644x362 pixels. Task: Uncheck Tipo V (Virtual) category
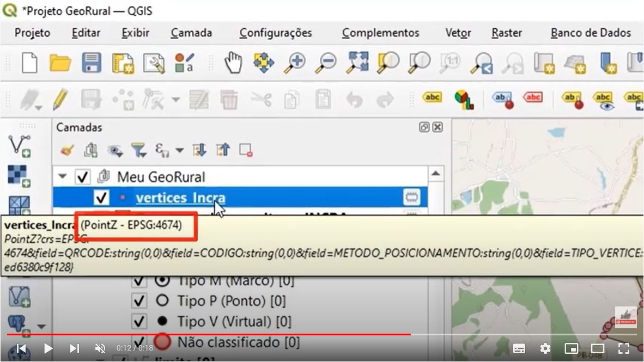coord(139,321)
